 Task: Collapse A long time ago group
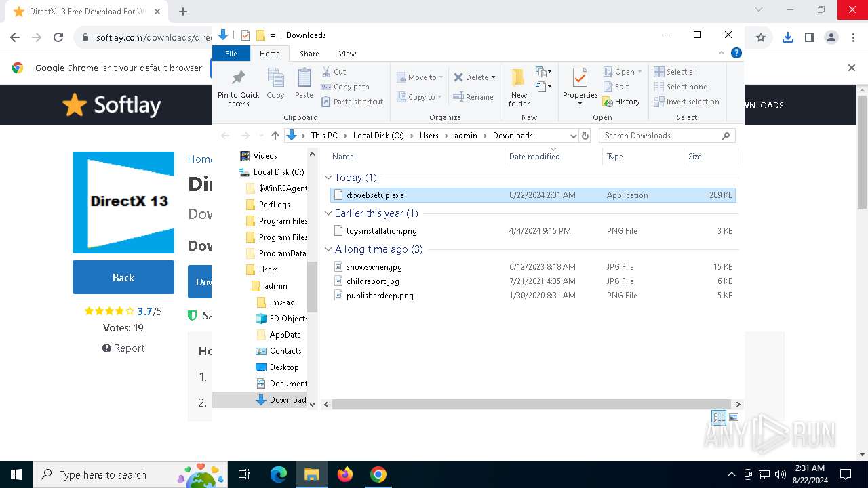pos(328,249)
